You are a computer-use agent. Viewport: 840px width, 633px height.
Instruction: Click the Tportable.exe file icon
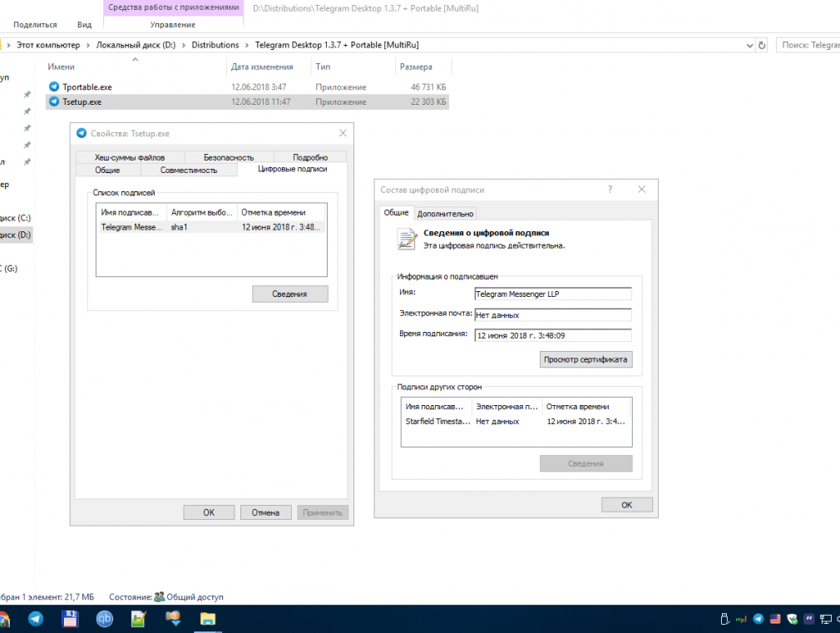(x=53, y=87)
